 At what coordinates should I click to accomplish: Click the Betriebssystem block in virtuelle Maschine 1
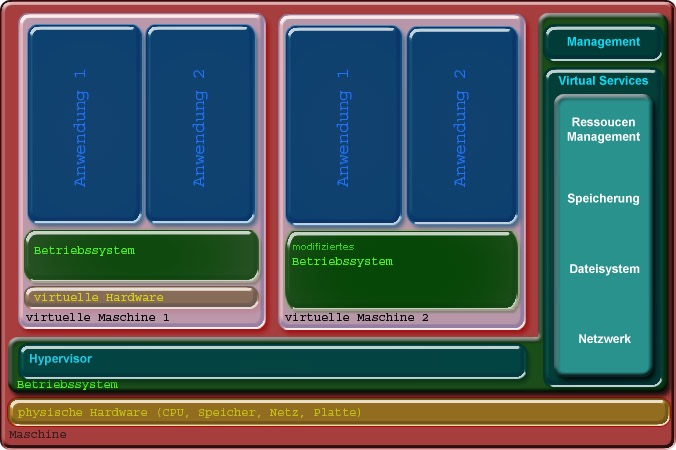click(x=141, y=255)
